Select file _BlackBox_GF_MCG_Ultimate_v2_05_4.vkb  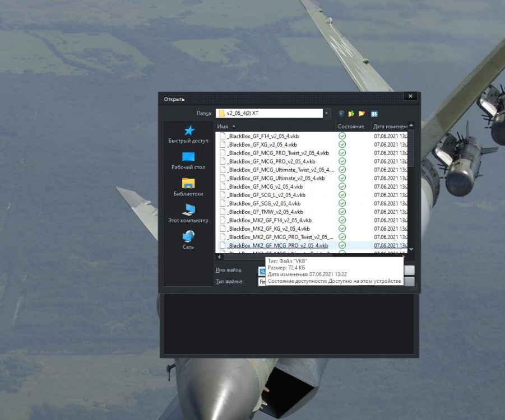point(276,178)
